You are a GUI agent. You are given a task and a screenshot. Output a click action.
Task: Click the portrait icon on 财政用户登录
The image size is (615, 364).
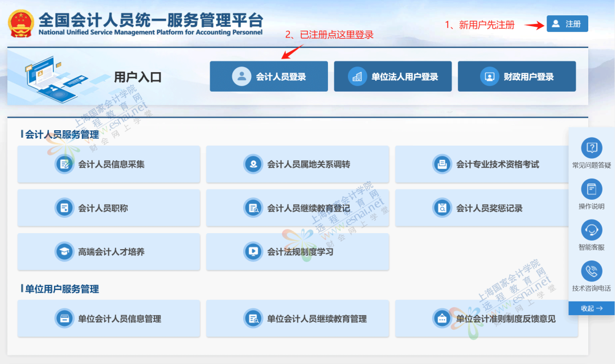pyautogui.click(x=490, y=76)
